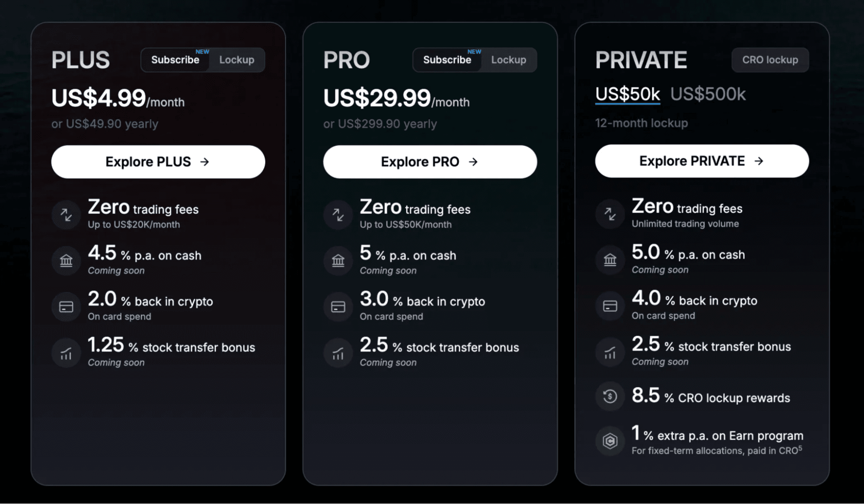Image resolution: width=864 pixels, height=504 pixels.
Task: Select the US$50k tier on PRIVATE plan
Action: 627,94
